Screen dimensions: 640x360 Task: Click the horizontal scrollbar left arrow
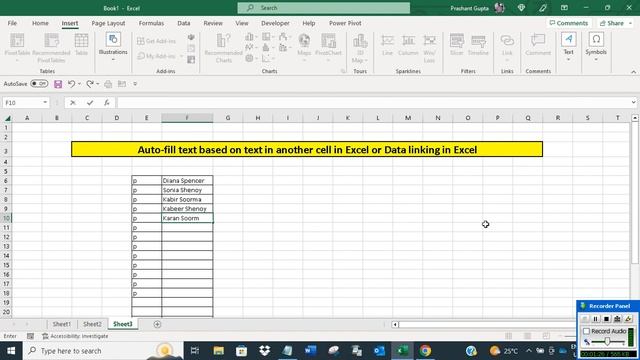395,324
